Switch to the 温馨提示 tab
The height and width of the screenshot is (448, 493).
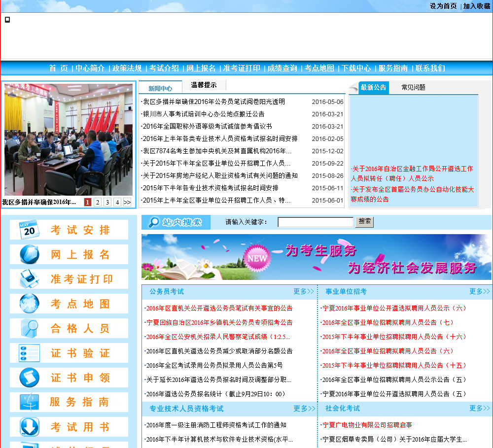pos(204,85)
